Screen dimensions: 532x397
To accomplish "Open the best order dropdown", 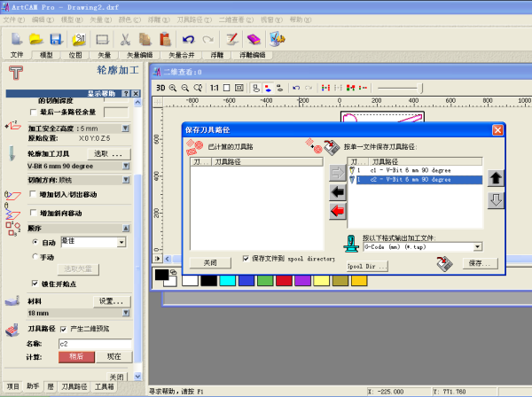I will (x=121, y=242).
